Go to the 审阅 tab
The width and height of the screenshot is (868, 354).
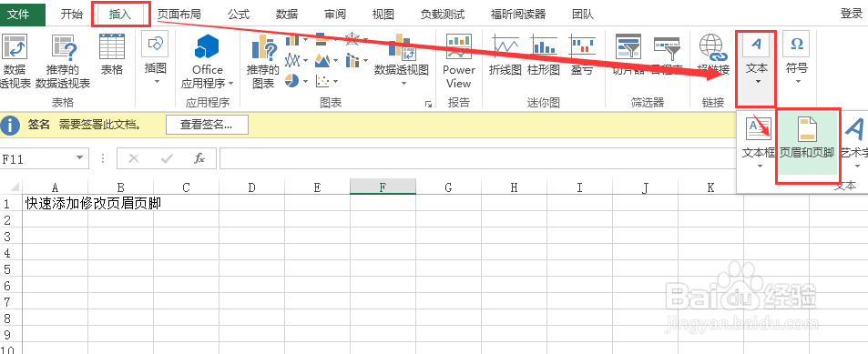pos(335,15)
